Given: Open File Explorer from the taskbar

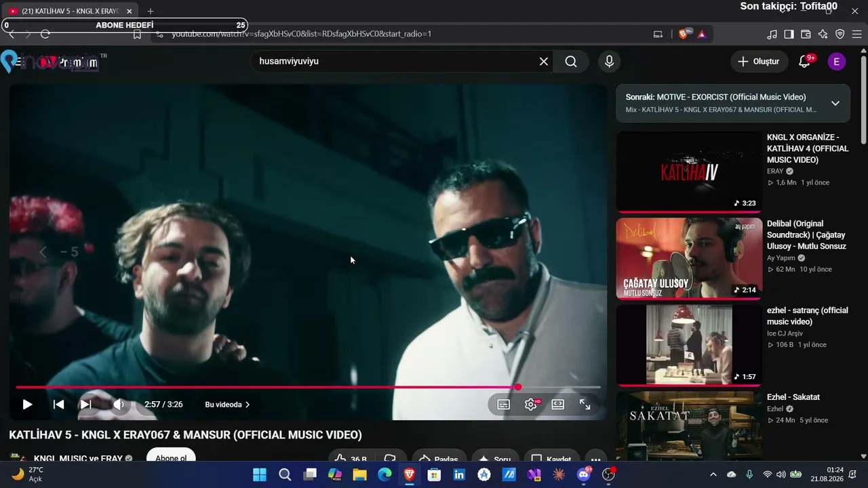Looking at the screenshot, I should 359,474.
